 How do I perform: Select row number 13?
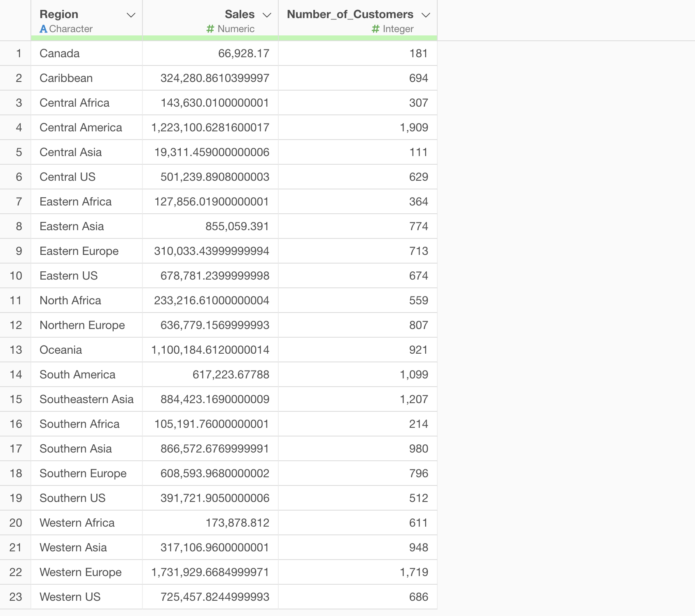point(16,350)
